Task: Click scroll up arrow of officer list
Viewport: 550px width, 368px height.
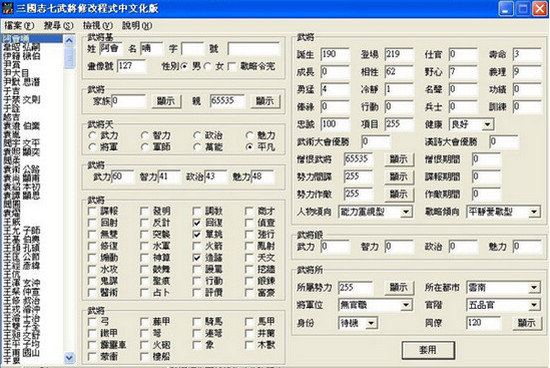Action: click(69, 40)
